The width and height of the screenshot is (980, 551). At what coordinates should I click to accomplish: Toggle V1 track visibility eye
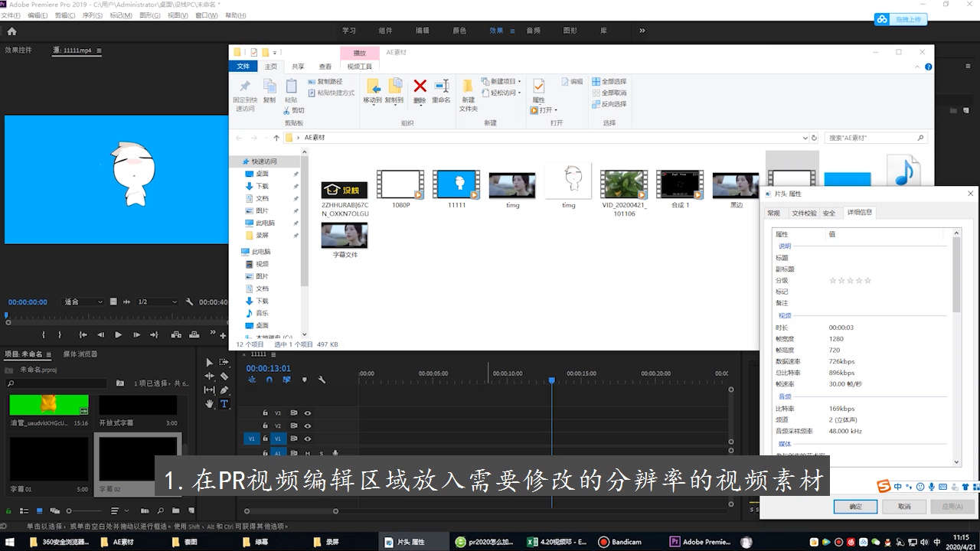(308, 439)
